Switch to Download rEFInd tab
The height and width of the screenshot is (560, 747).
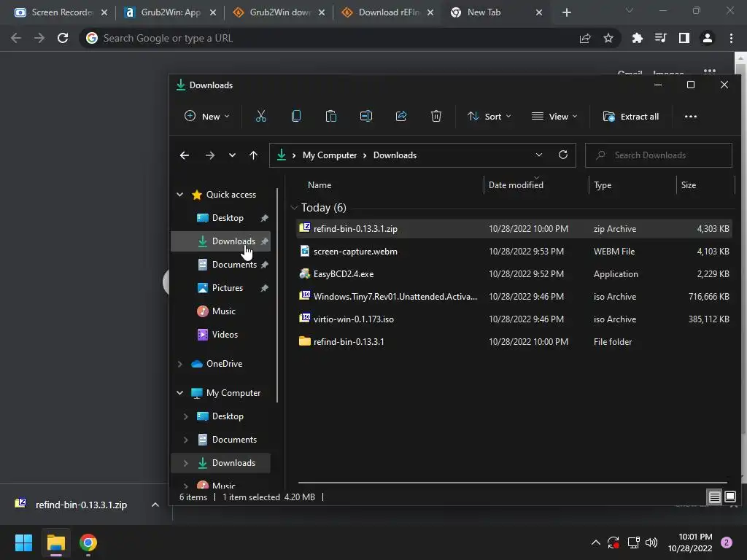pyautogui.click(x=387, y=12)
